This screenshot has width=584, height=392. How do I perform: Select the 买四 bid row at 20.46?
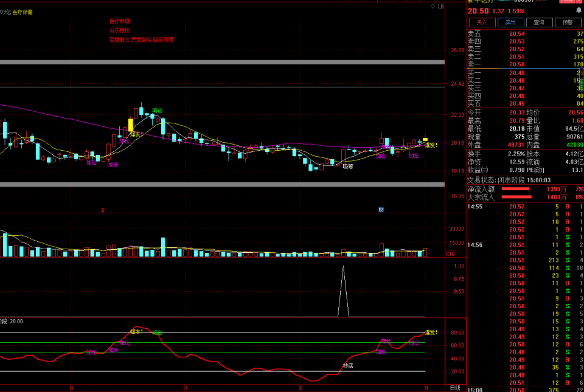(x=525, y=96)
